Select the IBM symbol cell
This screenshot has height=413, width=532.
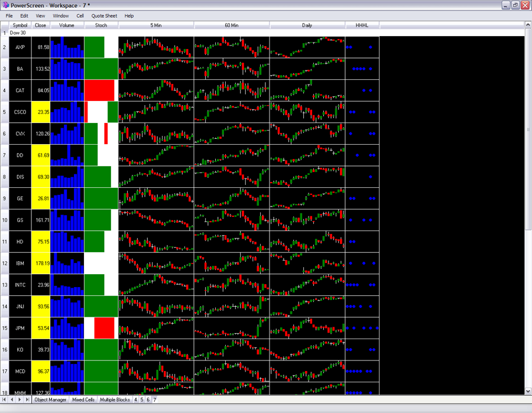20,264
